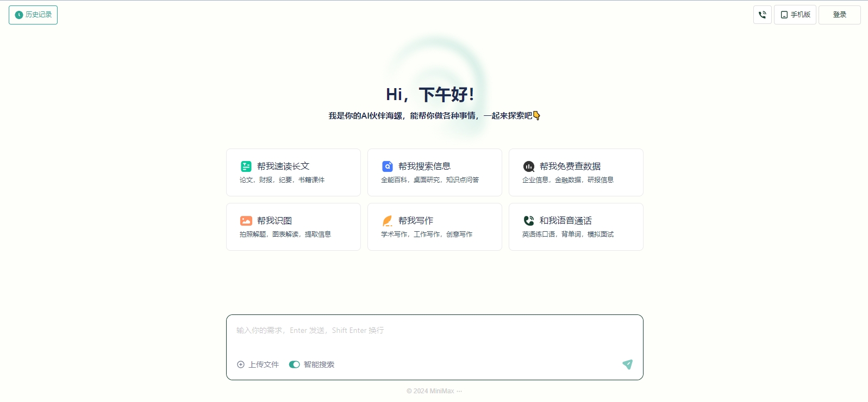Open the 帮我免费查数据 card title
The width and height of the screenshot is (868, 402).
point(570,166)
